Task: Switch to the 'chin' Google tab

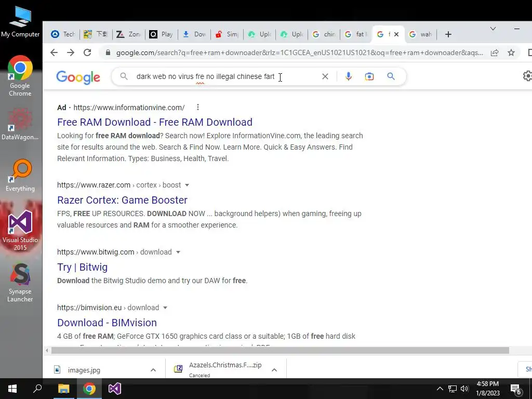Action: pyautogui.click(x=324, y=34)
